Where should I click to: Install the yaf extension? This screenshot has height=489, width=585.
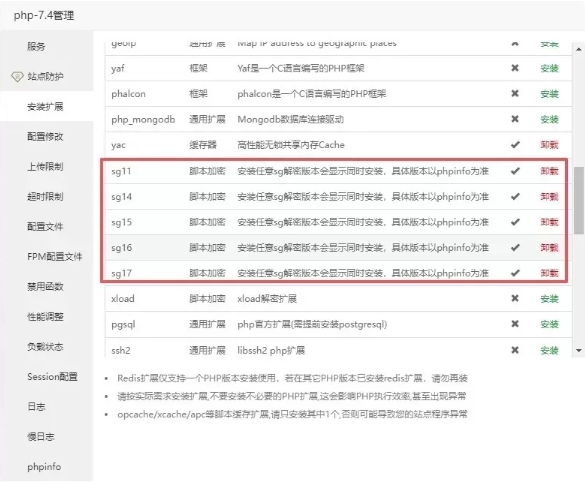[x=550, y=68]
